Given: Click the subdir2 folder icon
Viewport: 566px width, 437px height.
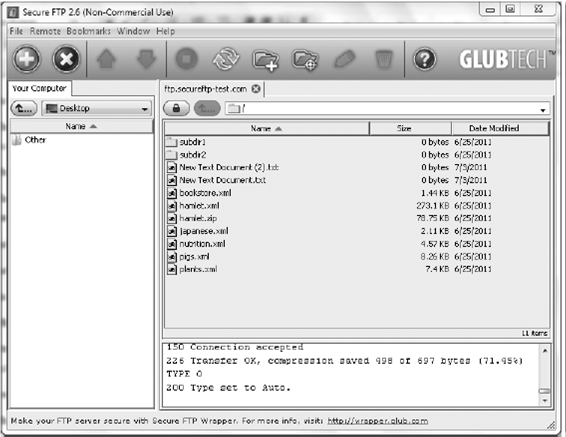Looking at the screenshot, I should pos(172,155).
